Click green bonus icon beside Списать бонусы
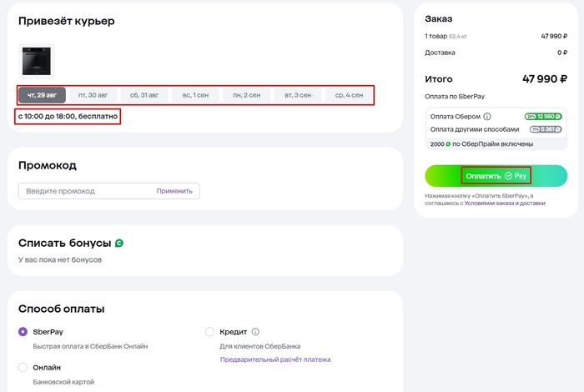 pyautogui.click(x=119, y=244)
